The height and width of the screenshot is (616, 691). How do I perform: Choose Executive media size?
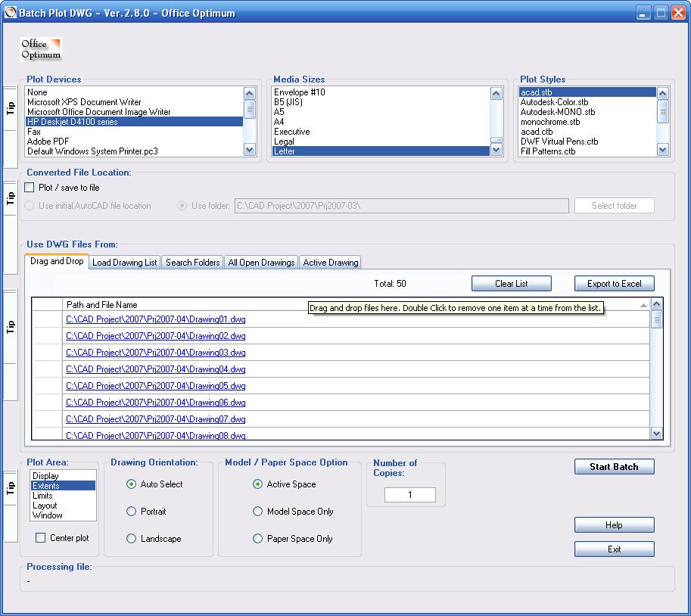[x=381, y=132]
